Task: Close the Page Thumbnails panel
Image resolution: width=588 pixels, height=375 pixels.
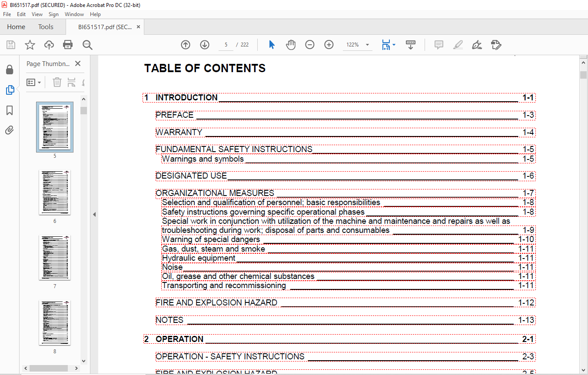Action: [78, 63]
